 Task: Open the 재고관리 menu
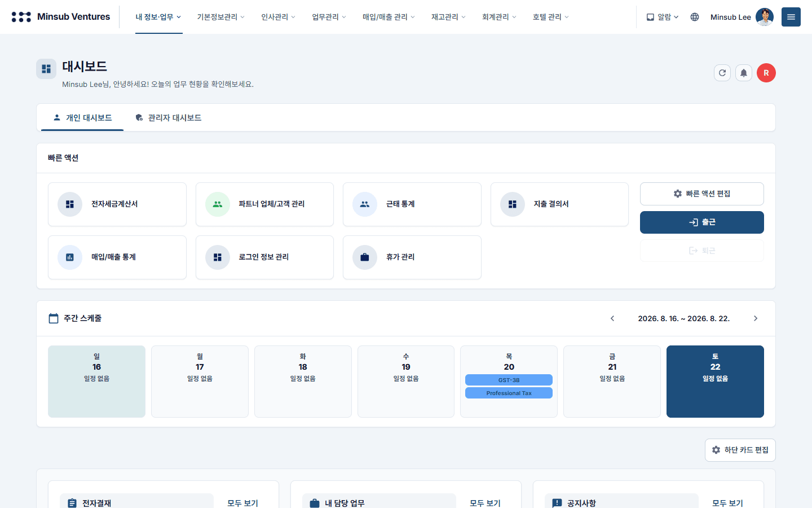click(449, 17)
